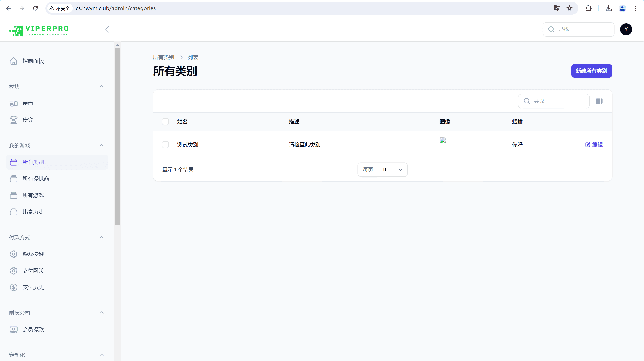
Task: Click the sidebar collapse arrow icon
Action: [107, 29]
